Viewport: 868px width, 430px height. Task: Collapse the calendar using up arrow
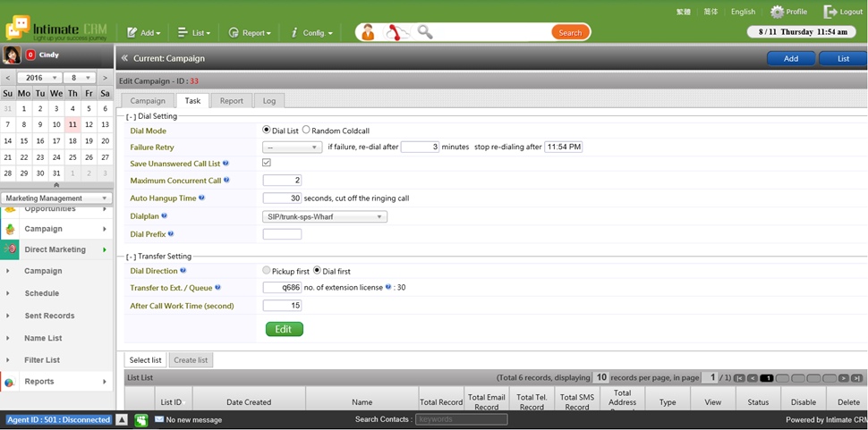pyautogui.click(x=56, y=185)
